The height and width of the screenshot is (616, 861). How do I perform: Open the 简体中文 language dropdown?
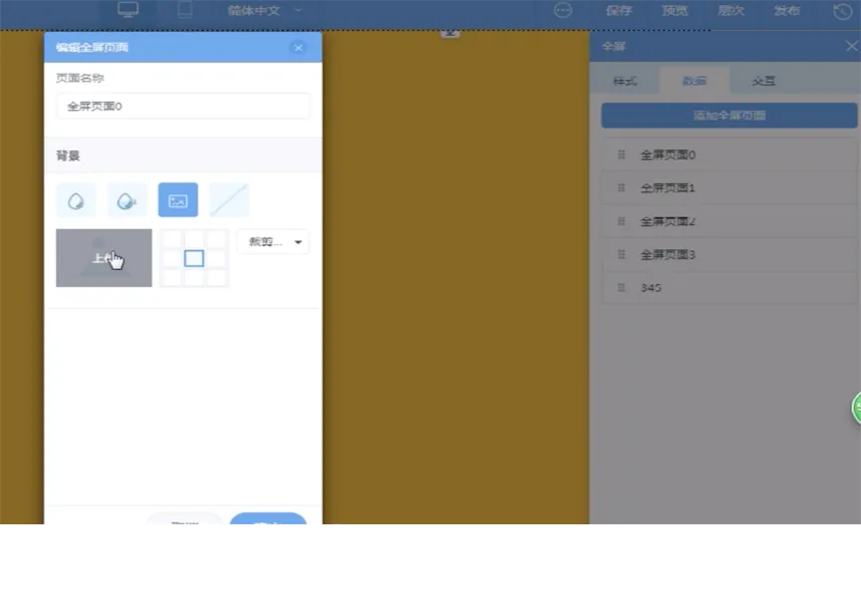[265, 10]
